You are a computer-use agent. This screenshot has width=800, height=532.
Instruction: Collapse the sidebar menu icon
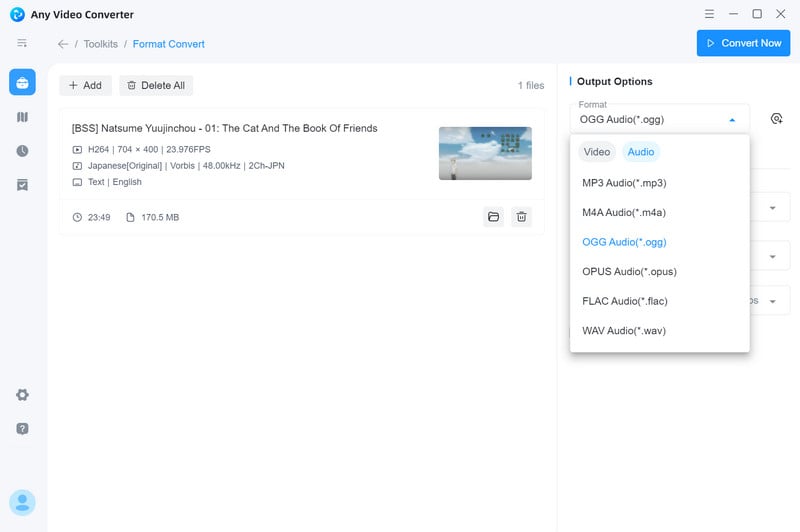[22, 43]
